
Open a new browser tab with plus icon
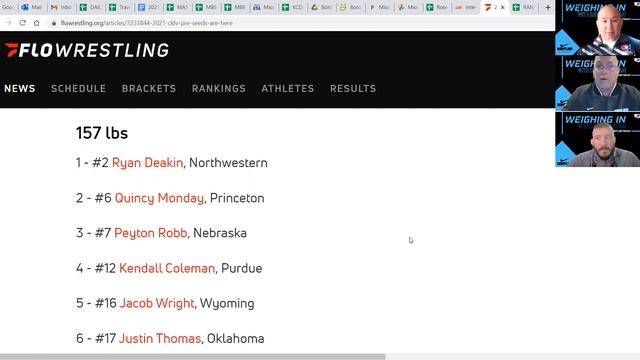coord(548,7)
